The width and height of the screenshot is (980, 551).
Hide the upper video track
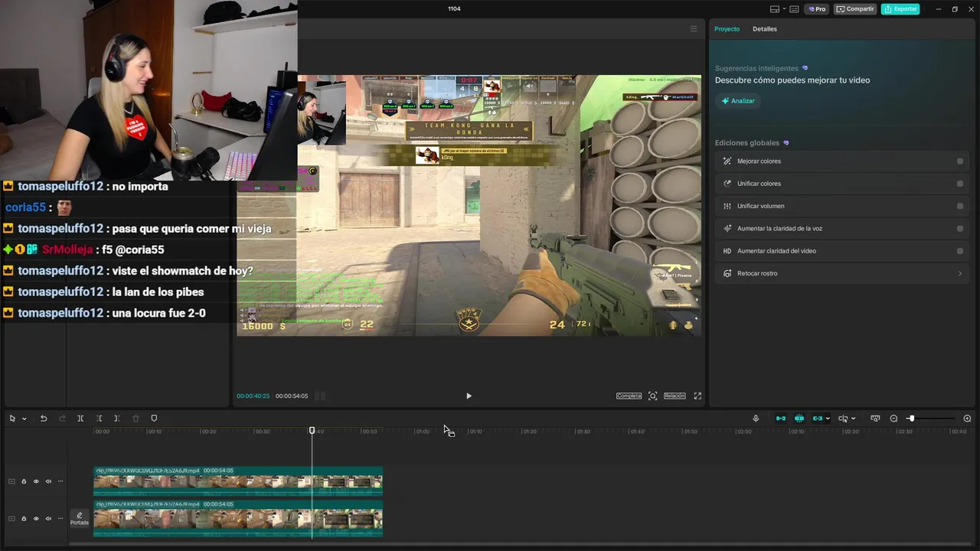(36, 481)
